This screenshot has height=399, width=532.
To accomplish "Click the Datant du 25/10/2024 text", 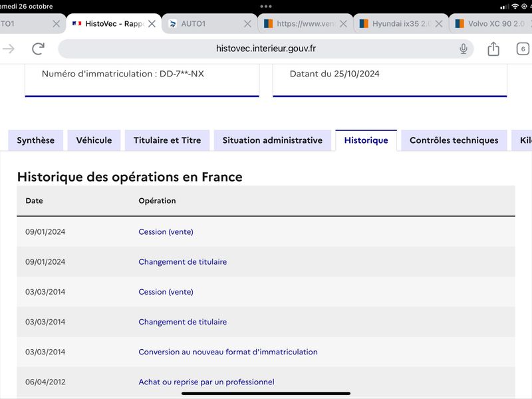I will (334, 74).
